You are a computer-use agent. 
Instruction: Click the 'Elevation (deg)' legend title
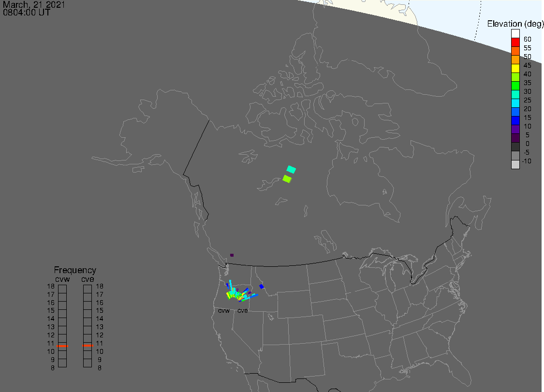pyautogui.click(x=515, y=24)
